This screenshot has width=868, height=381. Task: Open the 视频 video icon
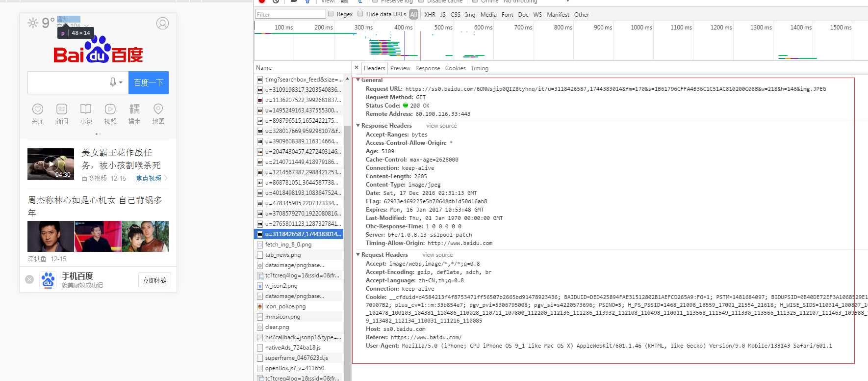110,109
